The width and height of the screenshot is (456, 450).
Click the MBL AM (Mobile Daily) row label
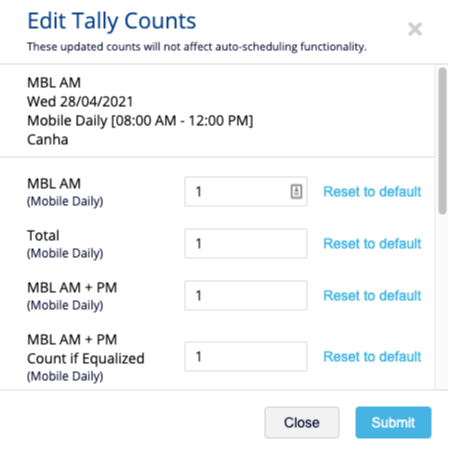click(x=65, y=192)
